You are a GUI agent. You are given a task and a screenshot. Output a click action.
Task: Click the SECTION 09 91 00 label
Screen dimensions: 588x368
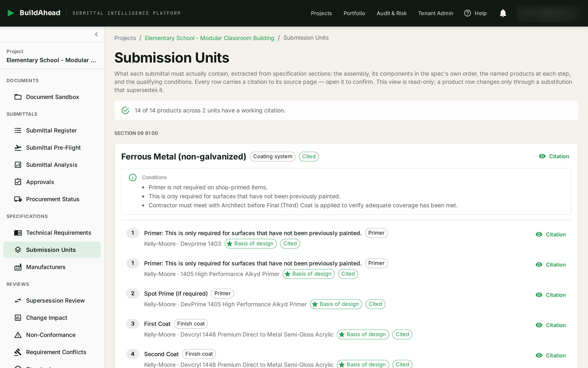coord(136,133)
